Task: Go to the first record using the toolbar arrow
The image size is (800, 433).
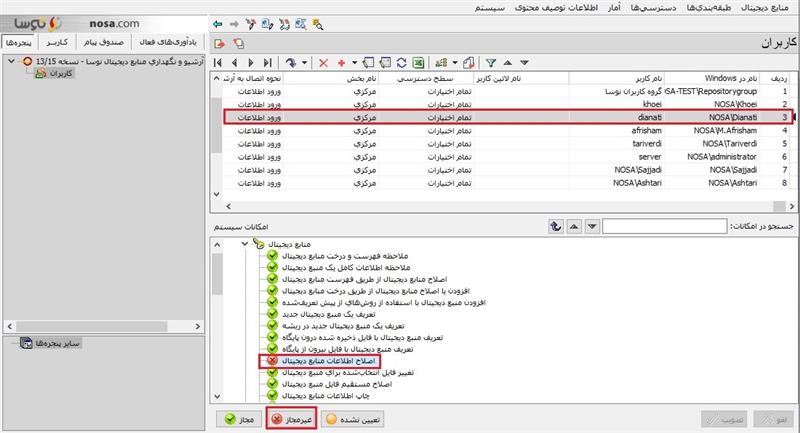Action: 219,62
